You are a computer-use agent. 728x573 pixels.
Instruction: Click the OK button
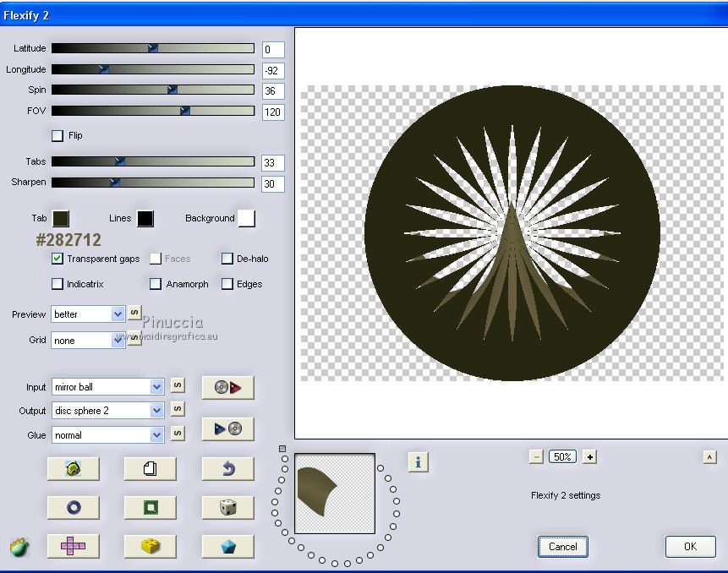pyautogui.click(x=691, y=547)
